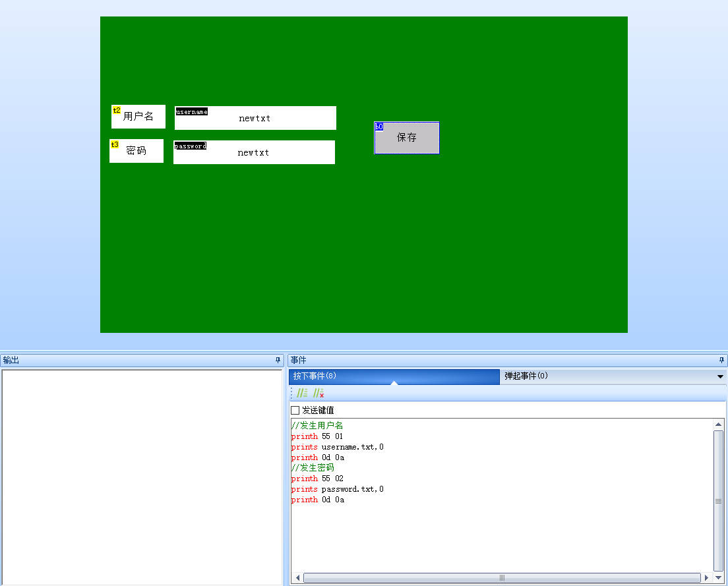Click the uncomment-lines icon with red x
Image resolution: width=728 pixels, height=586 pixels.
point(318,393)
